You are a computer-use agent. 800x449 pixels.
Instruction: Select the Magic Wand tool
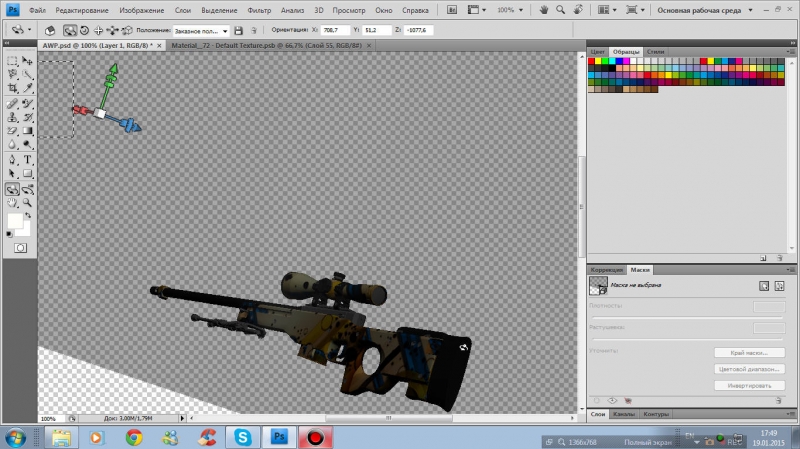coord(28,74)
